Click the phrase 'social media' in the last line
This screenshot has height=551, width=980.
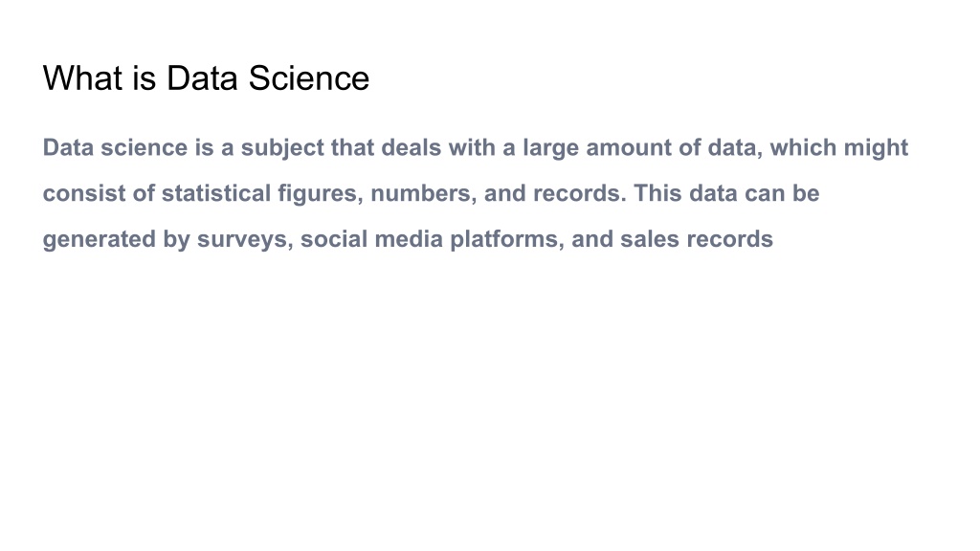[371, 238]
